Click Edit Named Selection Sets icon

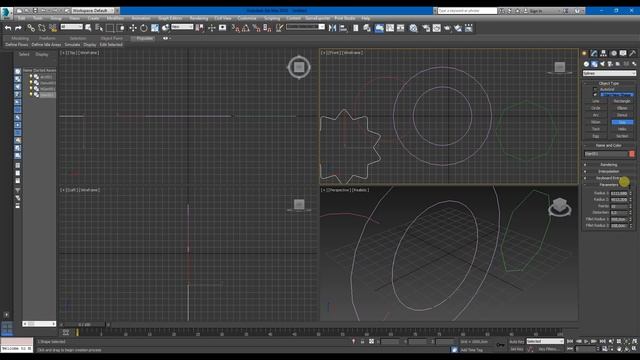(x=280, y=28)
